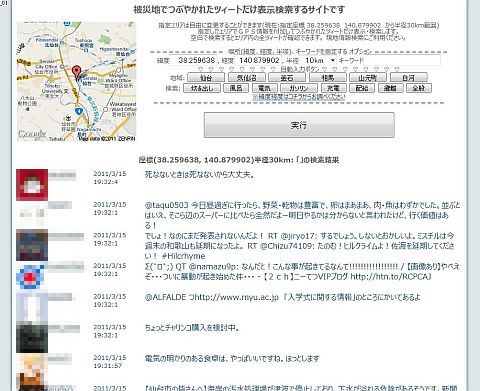Choose the 山元町 area button

coord(368,78)
